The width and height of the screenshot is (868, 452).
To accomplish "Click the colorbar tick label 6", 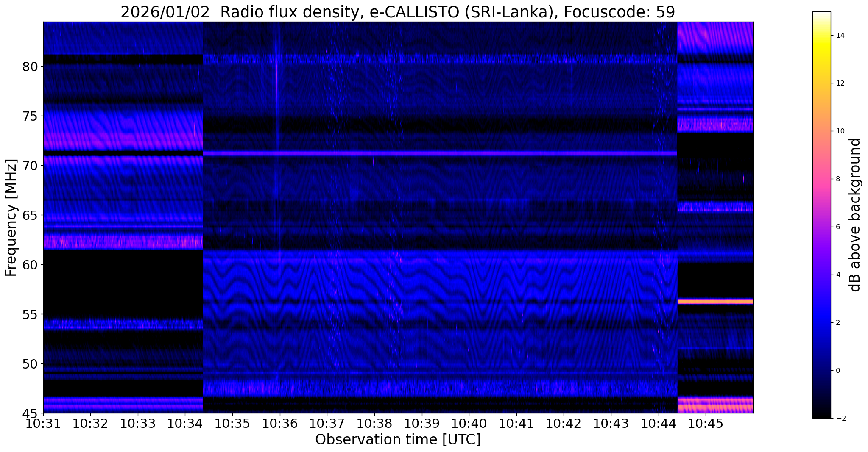I will coord(837,227).
